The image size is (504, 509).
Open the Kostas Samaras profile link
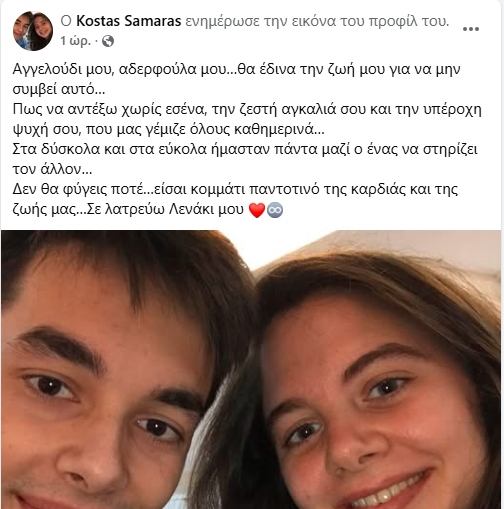(129, 21)
